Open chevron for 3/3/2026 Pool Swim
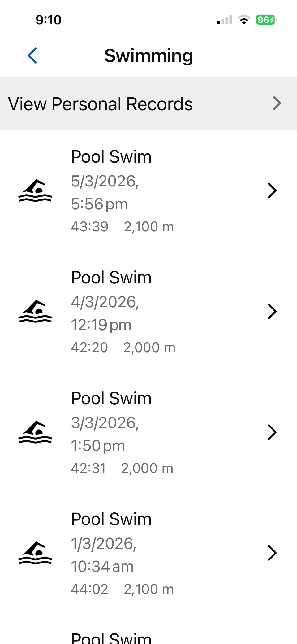The height and width of the screenshot is (644, 297). [x=272, y=432]
